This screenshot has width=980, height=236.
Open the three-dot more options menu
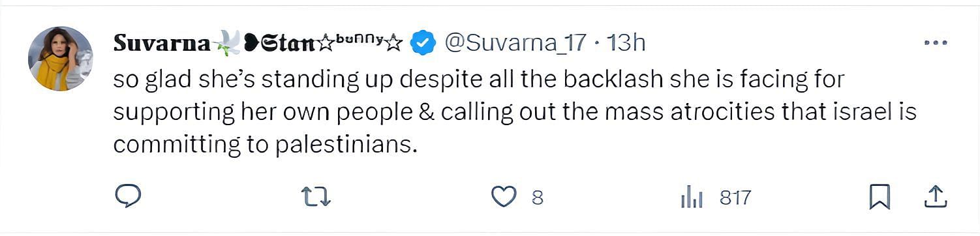tap(936, 43)
